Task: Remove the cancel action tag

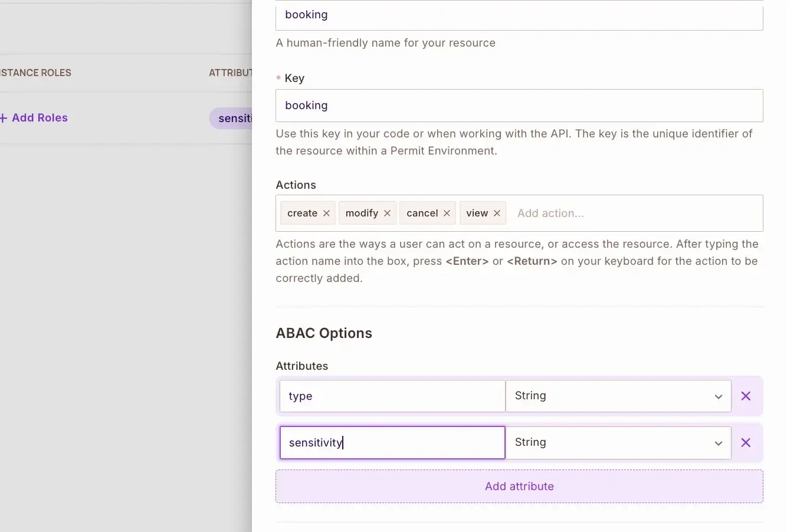Action: click(x=447, y=214)
